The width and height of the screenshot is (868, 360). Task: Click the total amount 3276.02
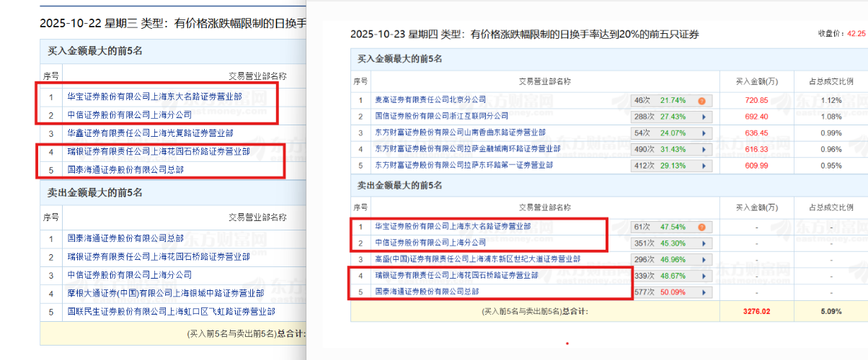point(757,312)
